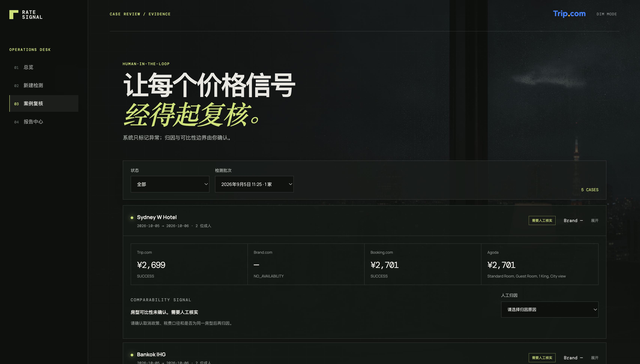This screenshot has height=364, width=640.
Task: Open the Trip.com brand logo
Action: (569, 14)
